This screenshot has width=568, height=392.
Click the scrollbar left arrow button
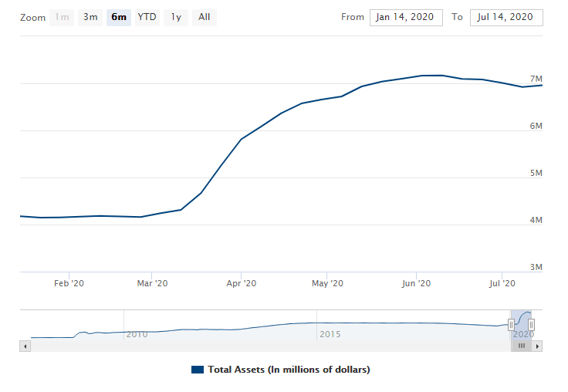pyautogui.click(x=25, y=346)
